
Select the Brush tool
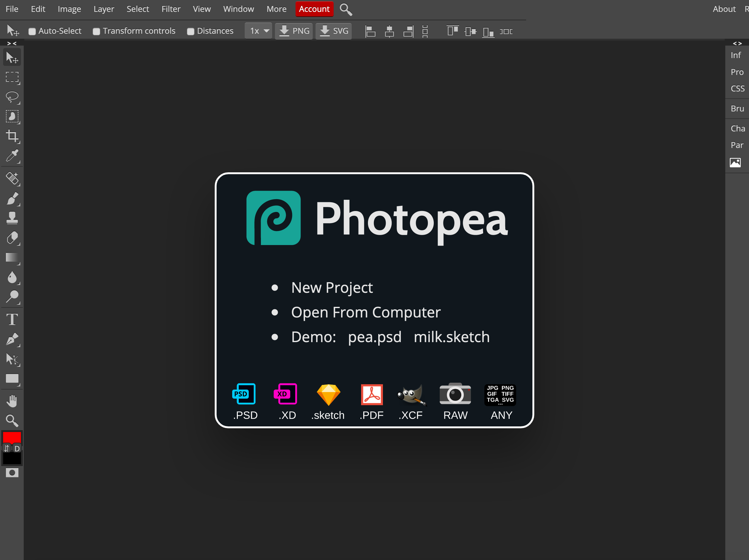12,198
